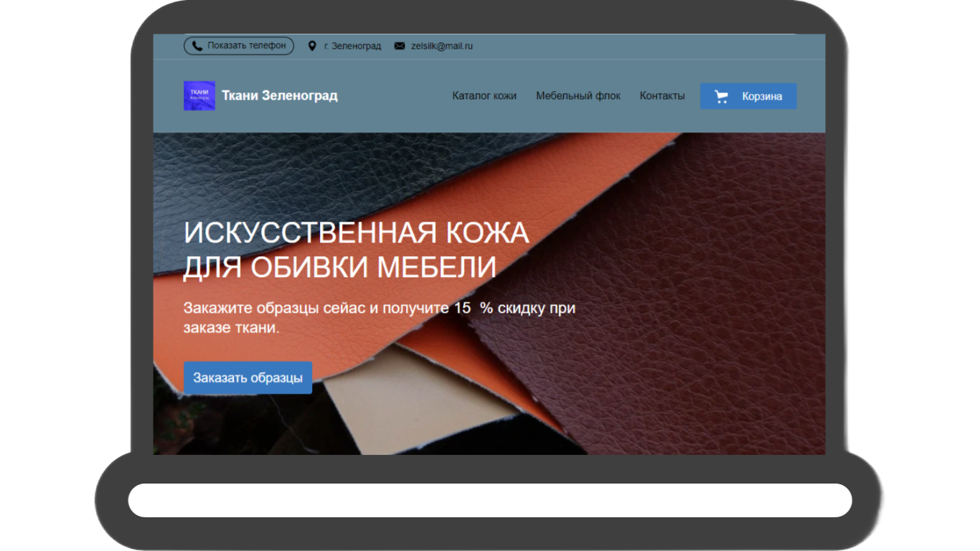The height and width of the screenshot is (551, 980).
Task: Click the Закажите образцы сейчас discount text
Action: (x=380, y=318)
